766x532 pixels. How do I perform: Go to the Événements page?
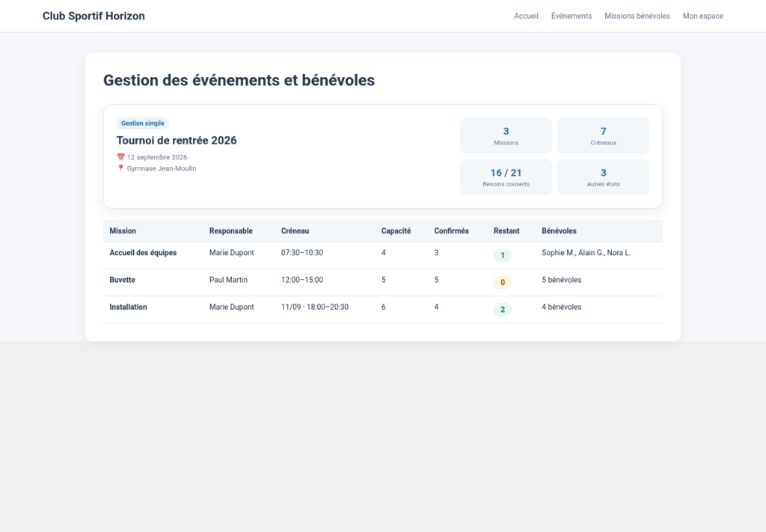click(571, 16)
